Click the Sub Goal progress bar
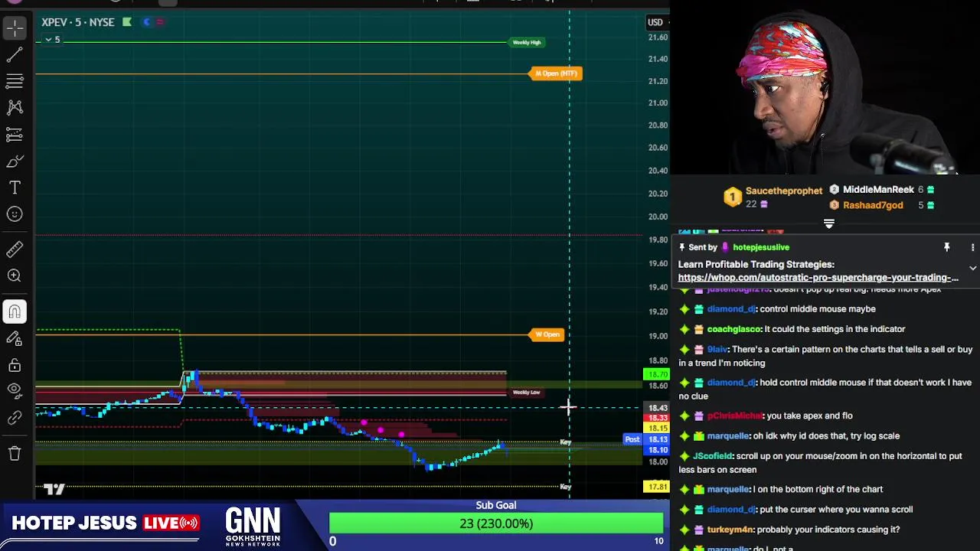This screenshot has width=980, height=551. click(496, 523)
